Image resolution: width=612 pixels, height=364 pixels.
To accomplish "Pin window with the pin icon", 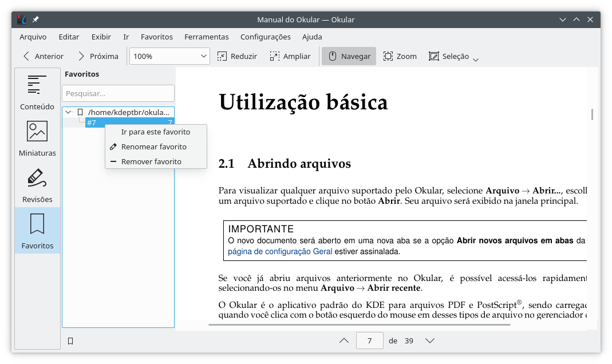I will [x=35, y=19].
